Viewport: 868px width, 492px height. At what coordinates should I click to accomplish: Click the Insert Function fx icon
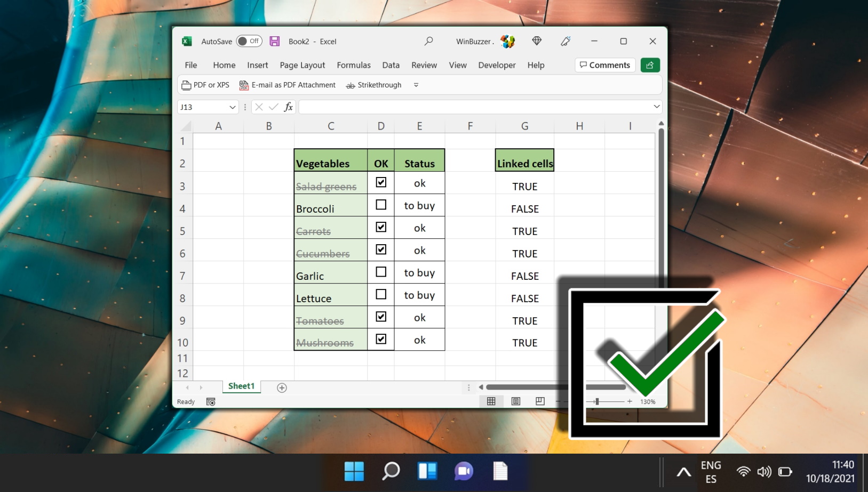289,107
